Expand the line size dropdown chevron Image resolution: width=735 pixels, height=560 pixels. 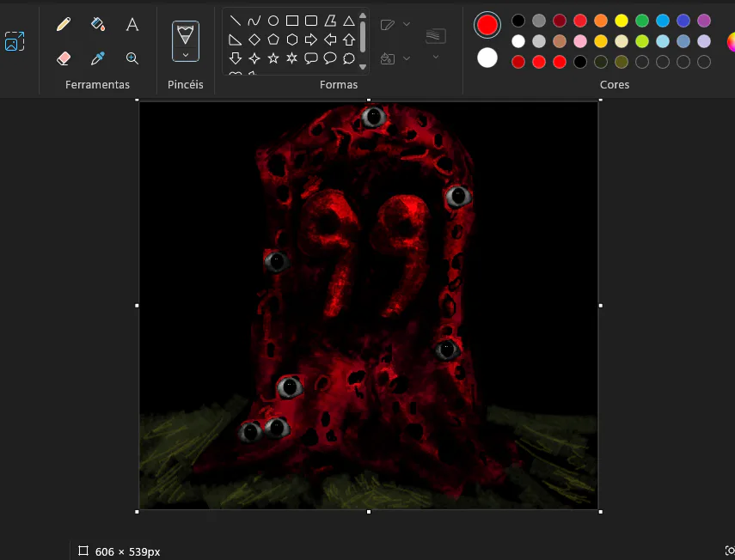[x=436, y=57]
